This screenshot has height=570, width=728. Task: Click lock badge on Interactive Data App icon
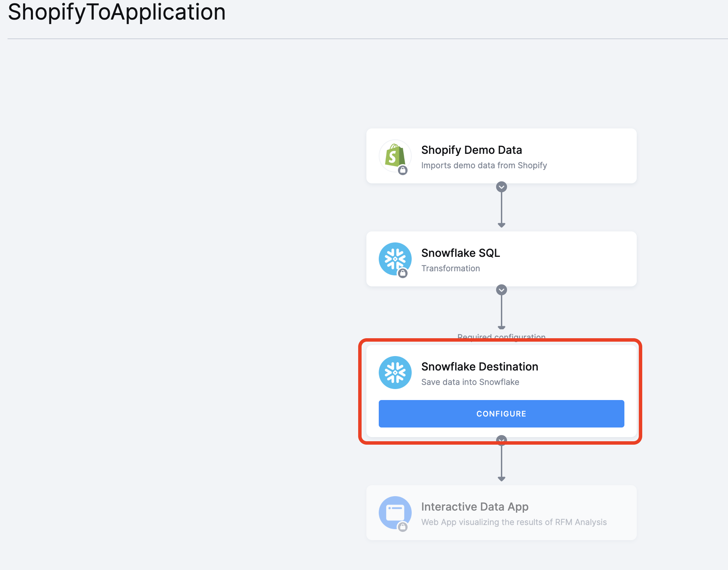(x=403, y=527)
